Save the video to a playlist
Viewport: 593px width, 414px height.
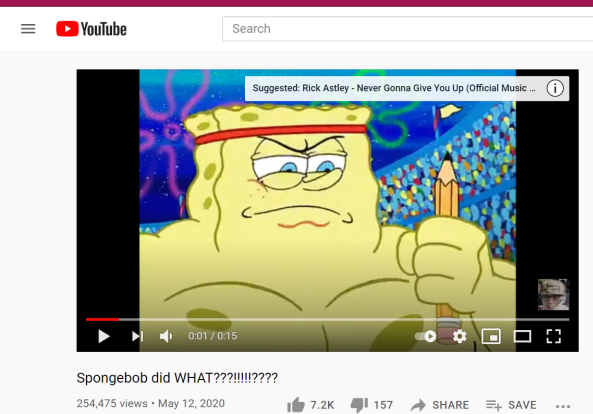[511, 405]
